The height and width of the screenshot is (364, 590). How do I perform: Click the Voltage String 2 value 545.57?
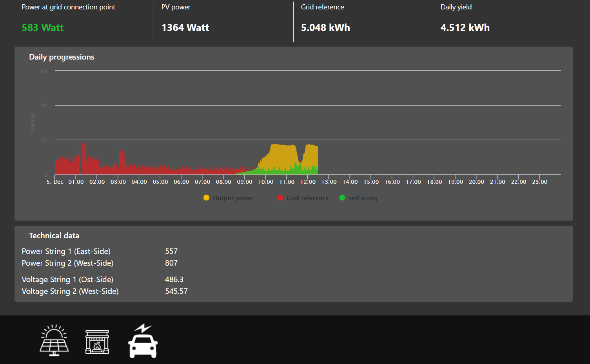176,292
